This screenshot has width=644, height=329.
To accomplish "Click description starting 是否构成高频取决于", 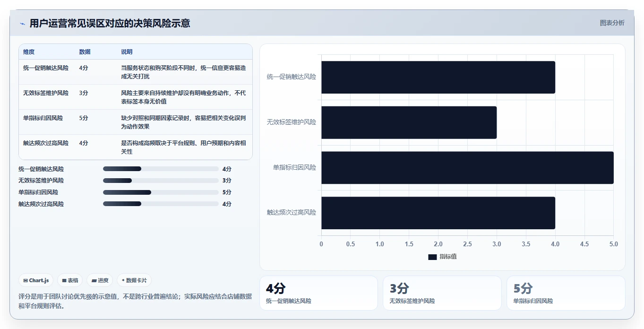I will tap(183, 147).
